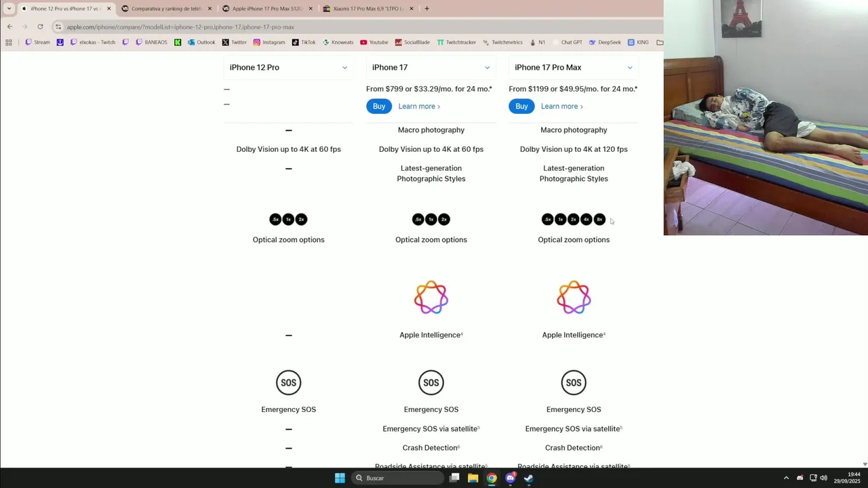Open the Twitchtracker bookmark
Viewport: 868px width, 488px height.
point(456,42)
